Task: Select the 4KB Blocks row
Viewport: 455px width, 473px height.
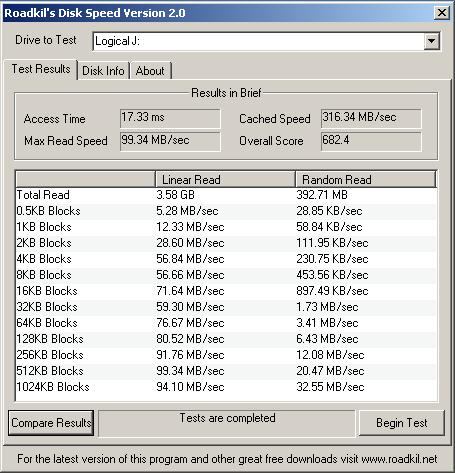Action: click(x=226, y=259)
